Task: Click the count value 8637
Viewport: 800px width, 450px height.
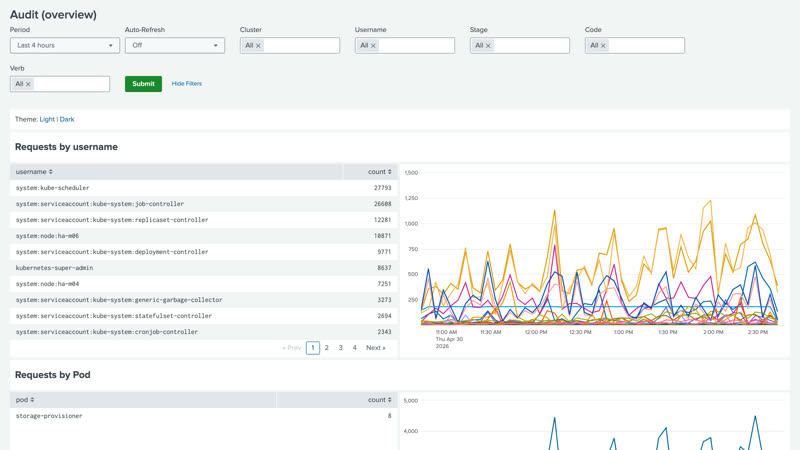Action: (x=384, y=268)
